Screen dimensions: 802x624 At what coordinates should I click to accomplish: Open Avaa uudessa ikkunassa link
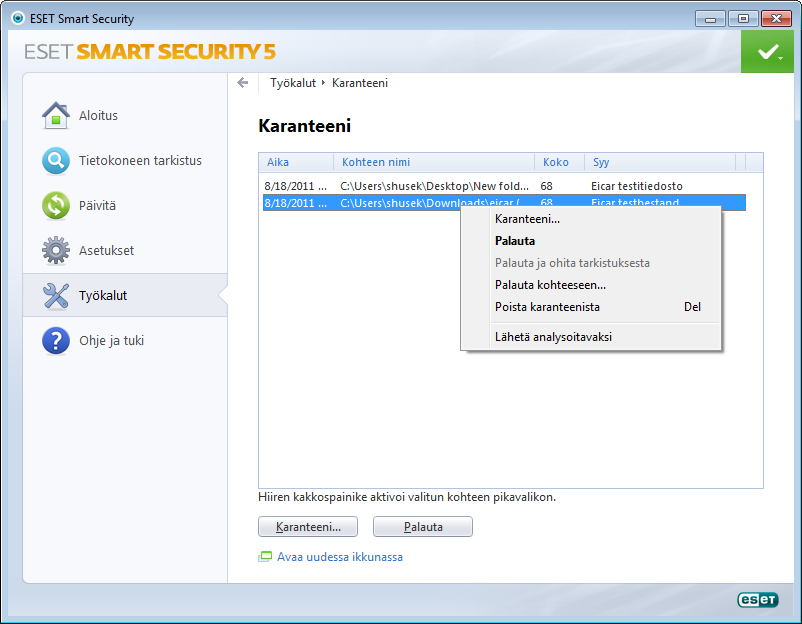click(x=340, y=557)
